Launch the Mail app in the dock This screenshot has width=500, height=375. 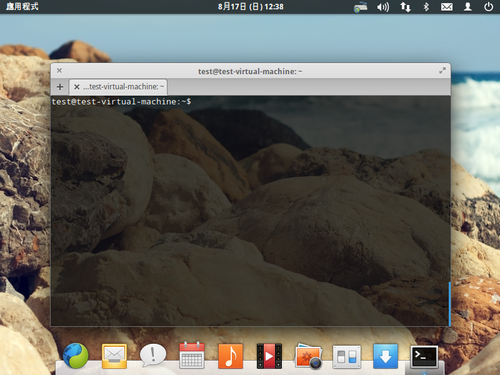pyautogui.click(x=114, y=356)
